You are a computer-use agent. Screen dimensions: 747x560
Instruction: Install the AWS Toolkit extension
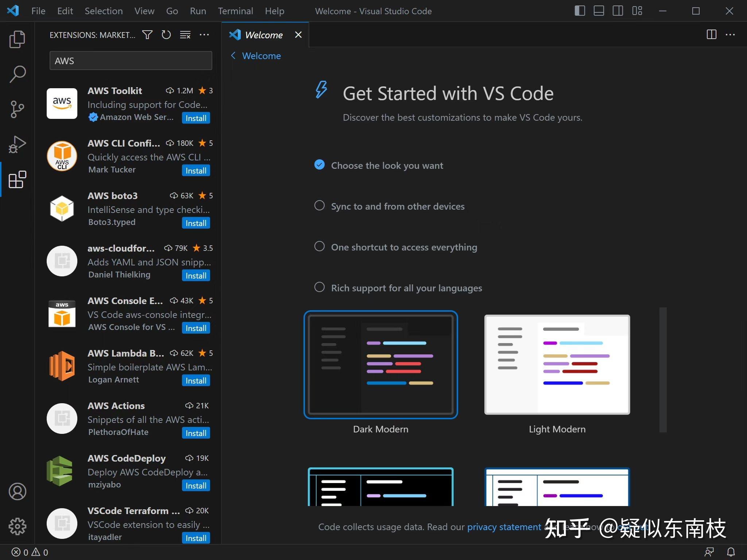196,118
